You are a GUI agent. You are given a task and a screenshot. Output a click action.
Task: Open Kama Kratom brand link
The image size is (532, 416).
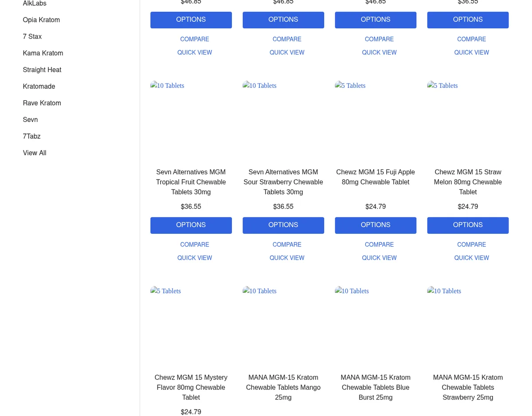click(43, 53)
